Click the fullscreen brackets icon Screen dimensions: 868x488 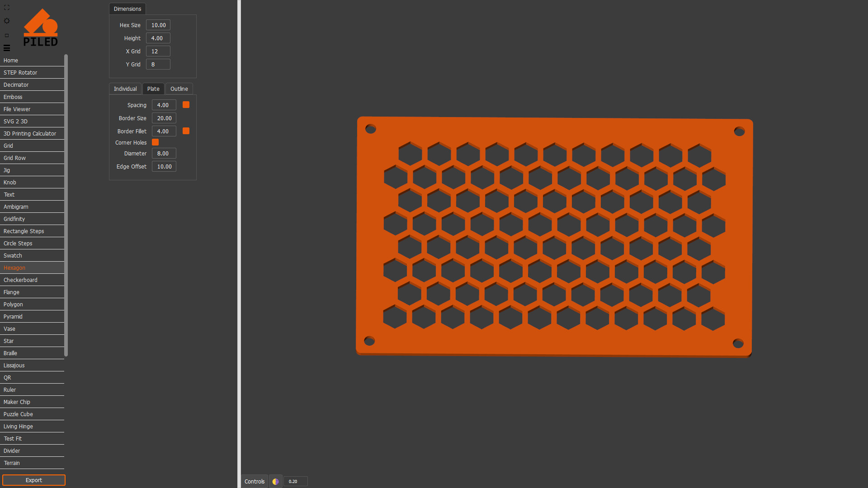point(7,8)
